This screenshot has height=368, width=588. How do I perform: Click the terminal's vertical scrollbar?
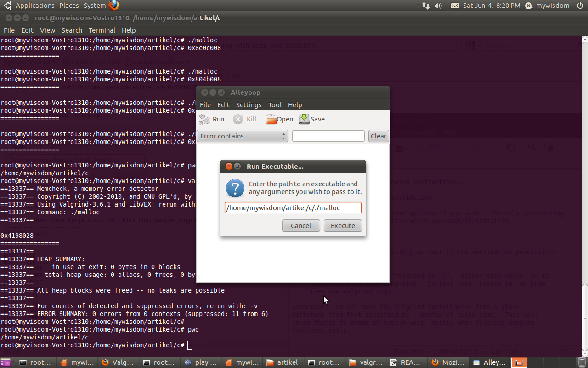(585, 195)
